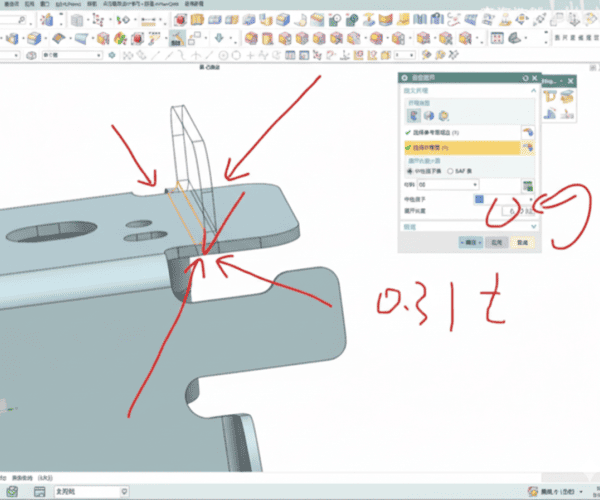
Task: Click the circle with center dot sketch icon
Action: click(223, 56)
